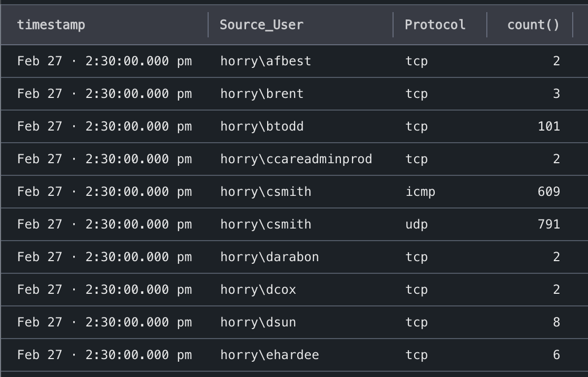Click count 2 in the horry\afbest row
This screenshot has width=588, height=377.
[556, 61]
